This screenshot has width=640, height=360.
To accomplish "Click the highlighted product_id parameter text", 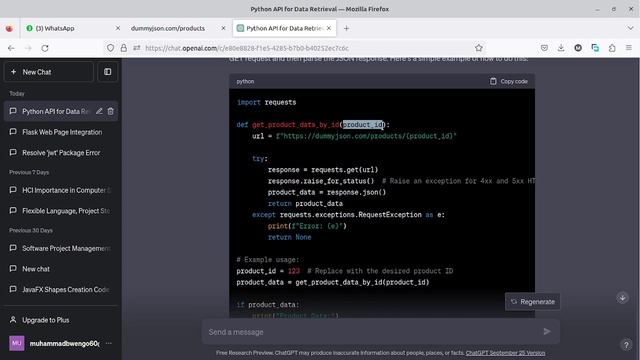I will point(363,124).
